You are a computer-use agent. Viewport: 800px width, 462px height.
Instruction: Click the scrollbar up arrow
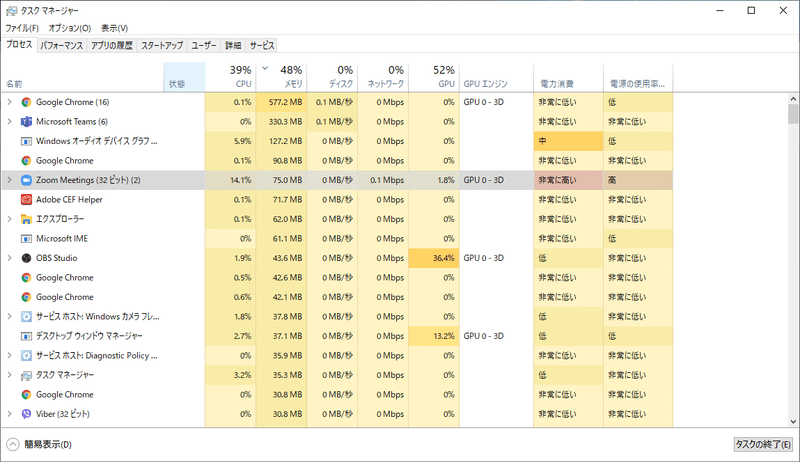click(793, 99)
